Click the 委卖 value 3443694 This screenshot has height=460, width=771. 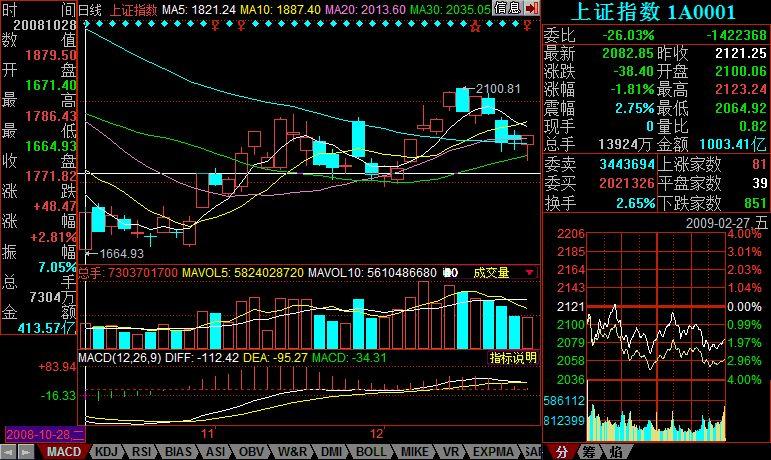(627, 164)
